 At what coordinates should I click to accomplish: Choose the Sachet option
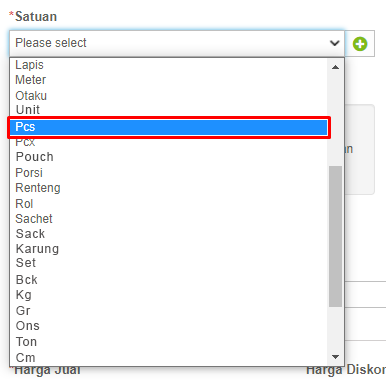click(169, 219)
